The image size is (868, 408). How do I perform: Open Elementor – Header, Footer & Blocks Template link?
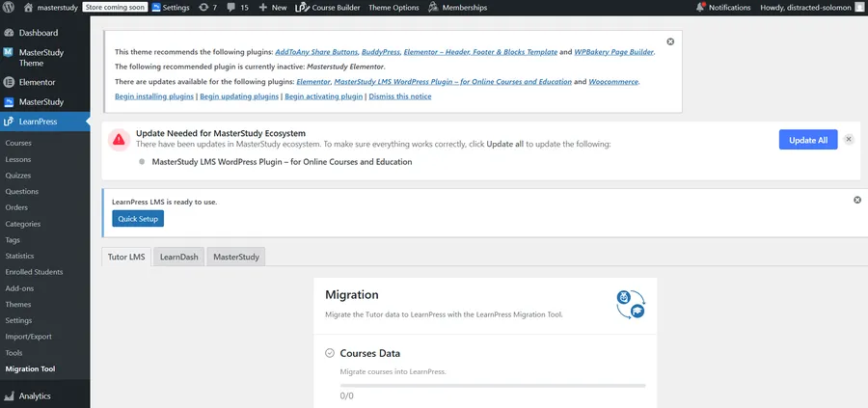pos(480,52)
